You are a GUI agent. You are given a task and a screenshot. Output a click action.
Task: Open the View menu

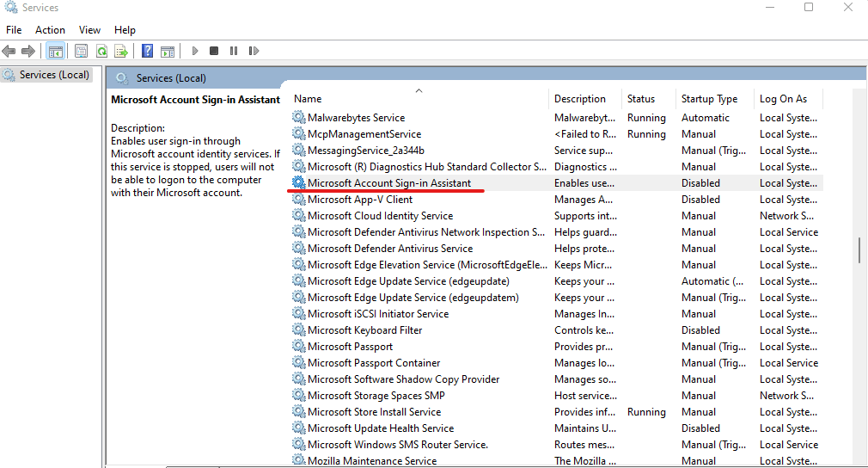point(89,30)
